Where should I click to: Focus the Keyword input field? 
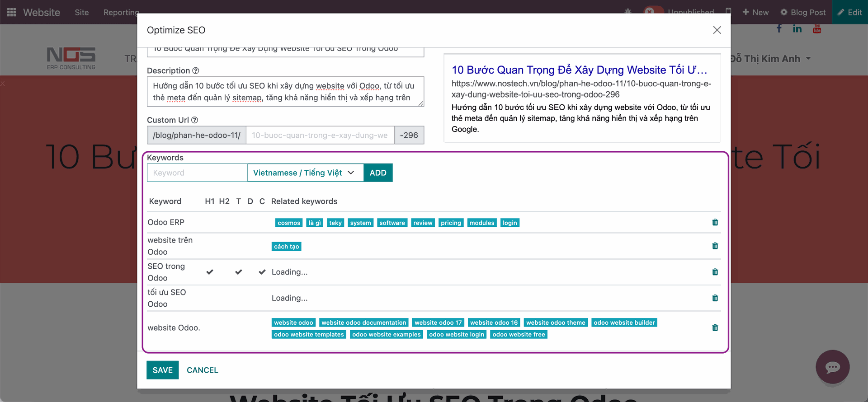point(197,173)
